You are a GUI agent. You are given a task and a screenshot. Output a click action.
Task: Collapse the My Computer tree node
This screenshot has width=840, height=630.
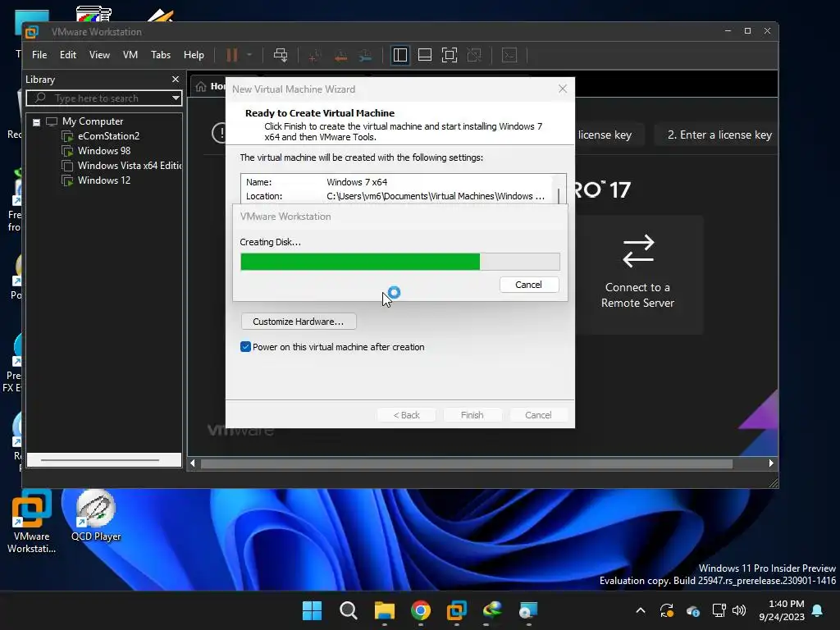pyautogui.click(x=36, y=122)
